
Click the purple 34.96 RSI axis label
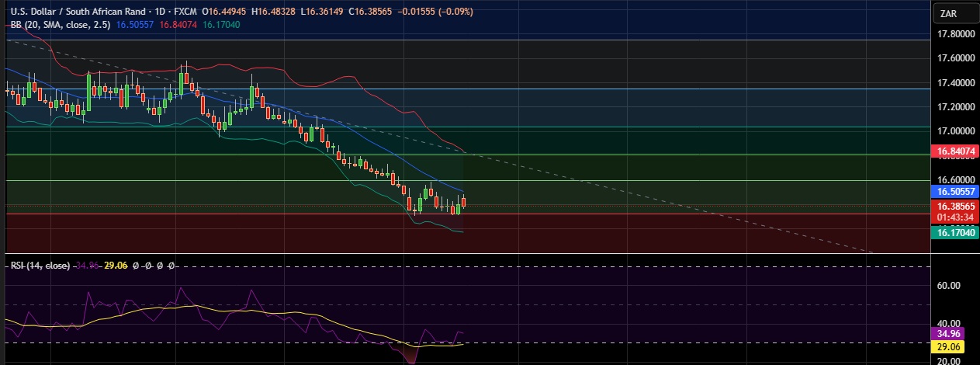[x=950, y=333]
